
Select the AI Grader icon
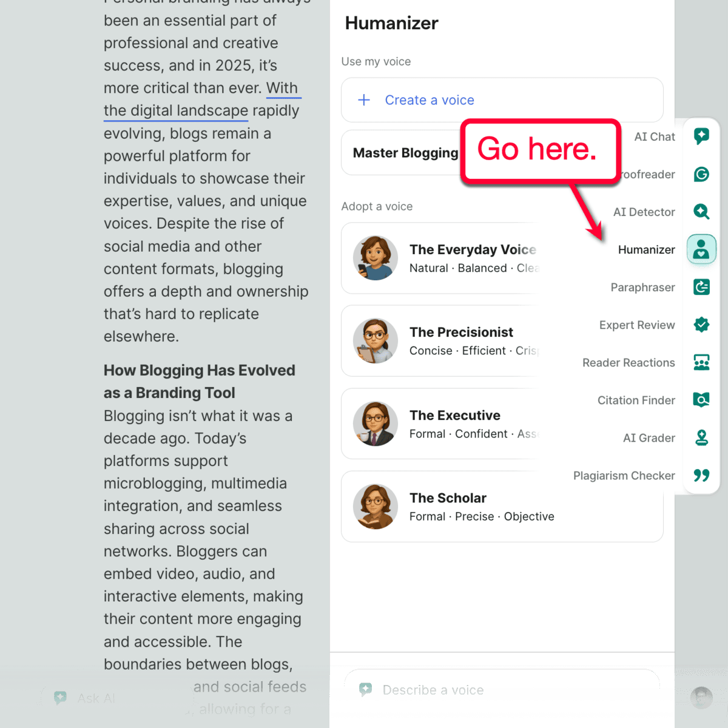coord(701,437)
